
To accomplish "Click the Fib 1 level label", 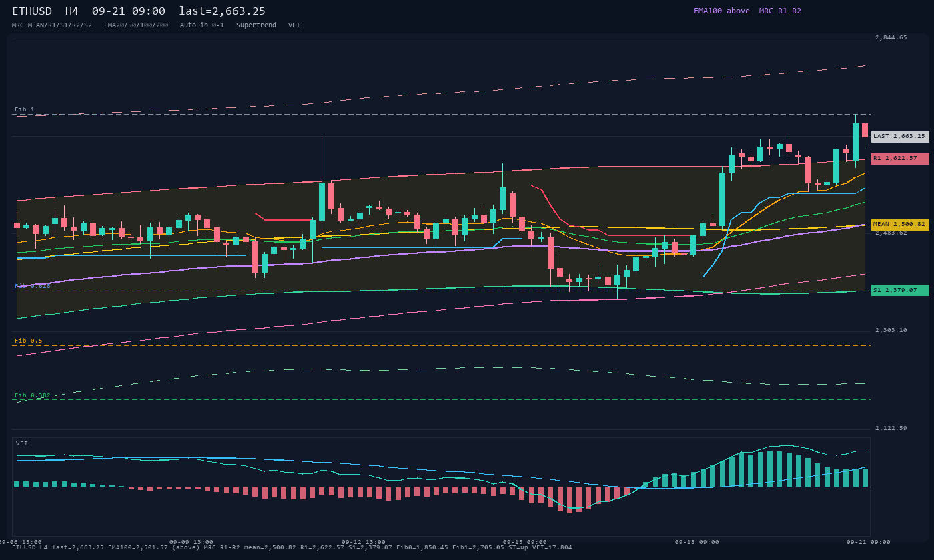I will point(25,109).
